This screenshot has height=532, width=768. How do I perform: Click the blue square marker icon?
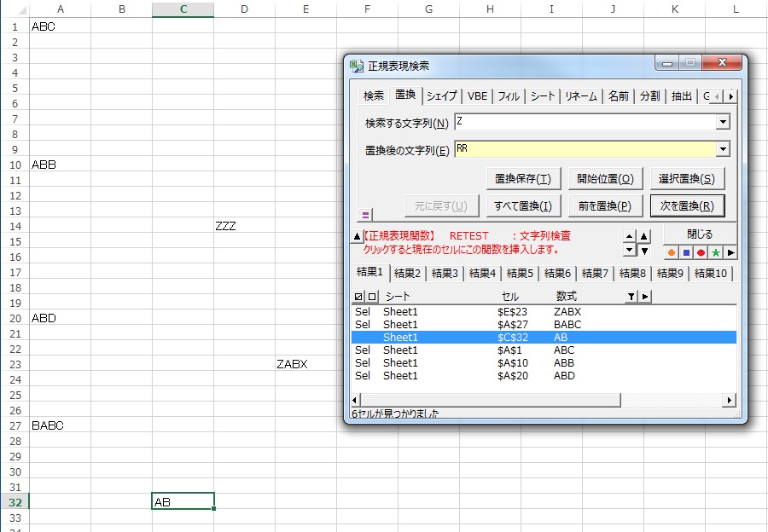686,252
